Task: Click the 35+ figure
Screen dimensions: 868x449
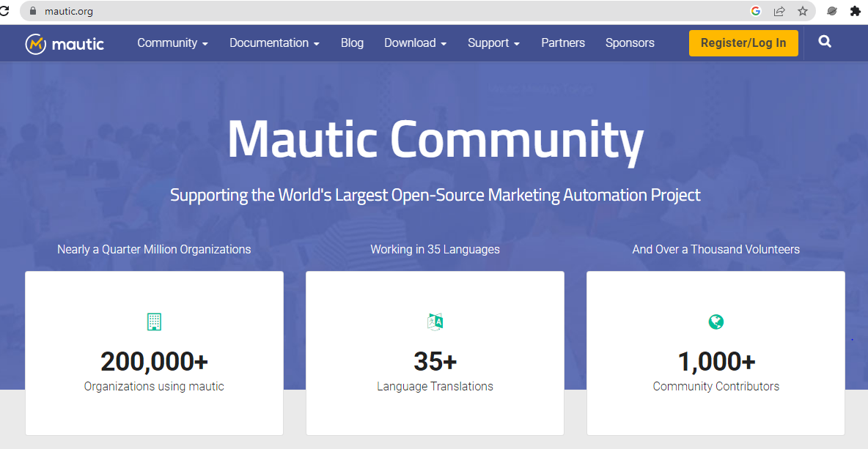Action: tap(435, 362)
